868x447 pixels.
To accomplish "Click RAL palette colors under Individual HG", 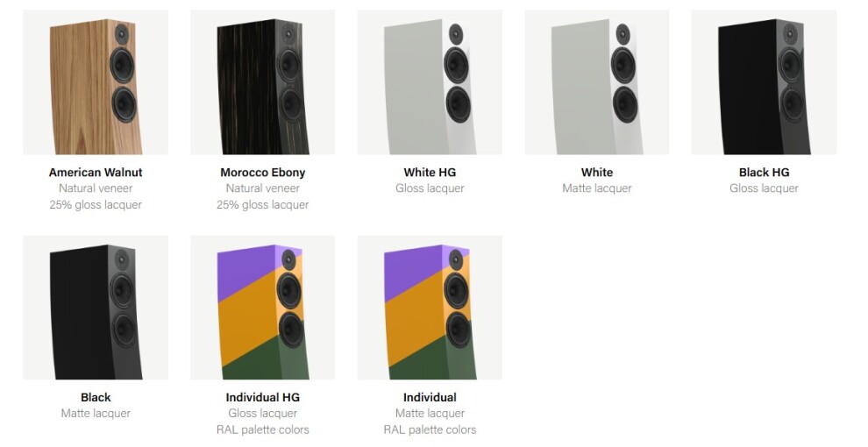I will pyautogui.click(x=262, y=429).
